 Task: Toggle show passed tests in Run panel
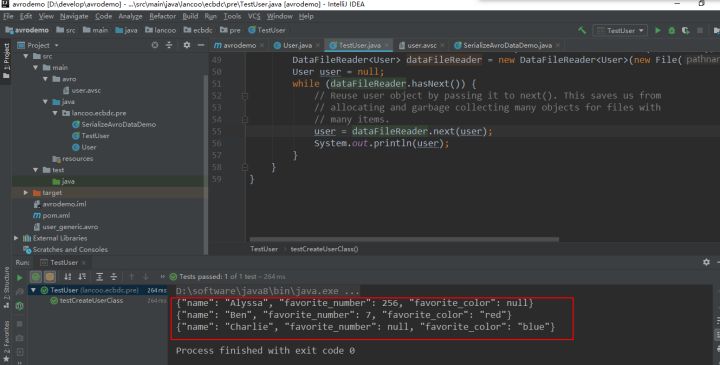click(36, 276)
